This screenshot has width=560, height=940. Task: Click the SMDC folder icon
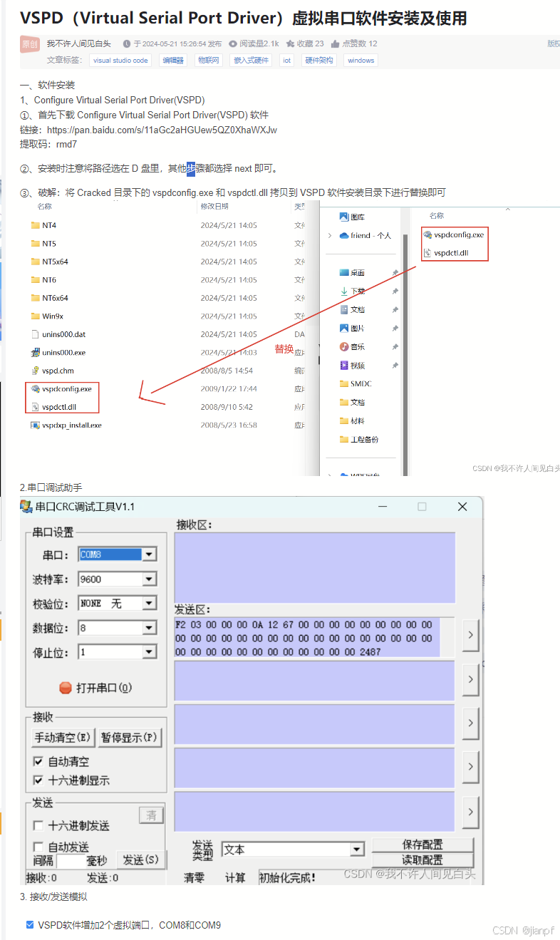click(344, 383)
